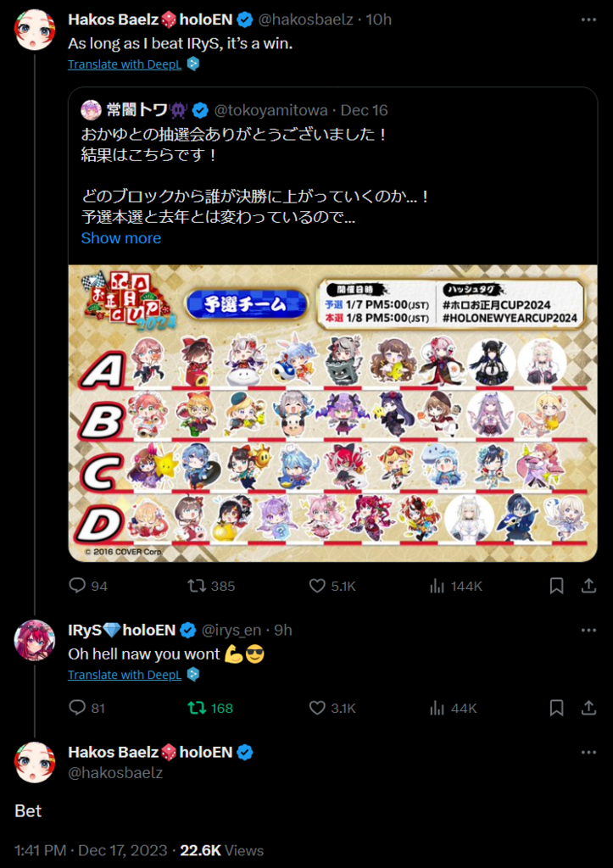The image size is (613, 868).
Task: Share IRyS's reply tweet
Action: click(x=588, y=708)
